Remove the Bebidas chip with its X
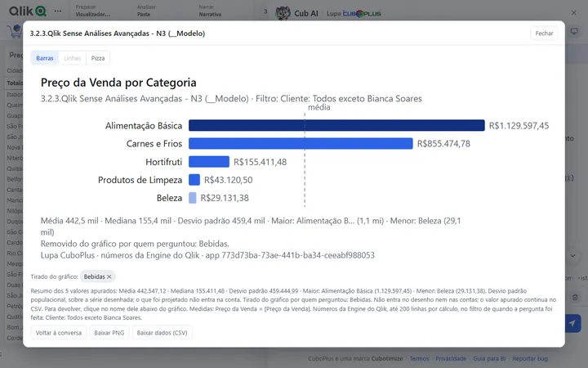The height and width of the screenshot is (368, 588). pyautogui.click(x=109, y=276)
